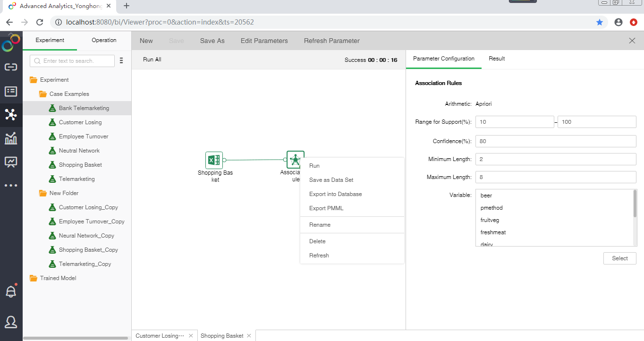Expand the Trained Model folder
The height and width of the screenshot is (341, 644).
(33, 278)
